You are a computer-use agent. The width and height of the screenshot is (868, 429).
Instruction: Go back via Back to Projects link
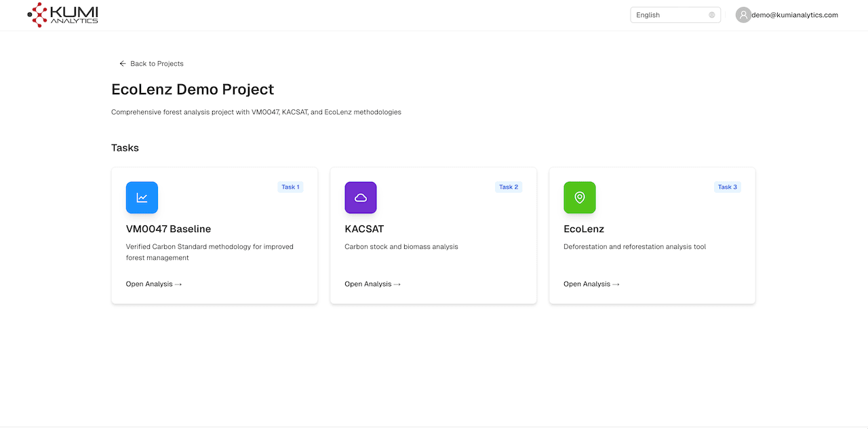151,64
